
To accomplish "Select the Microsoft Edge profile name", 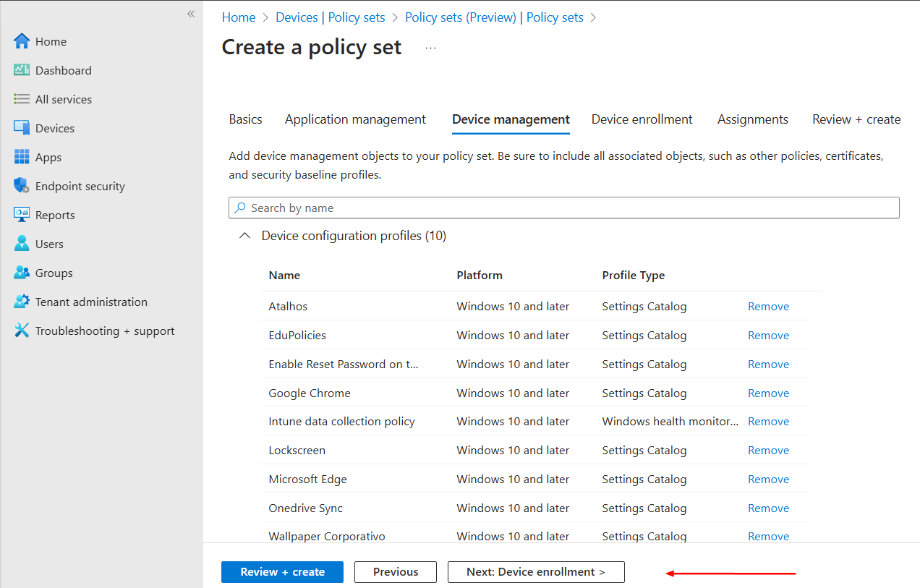I will pyautogui.click(x=307, y=480).
